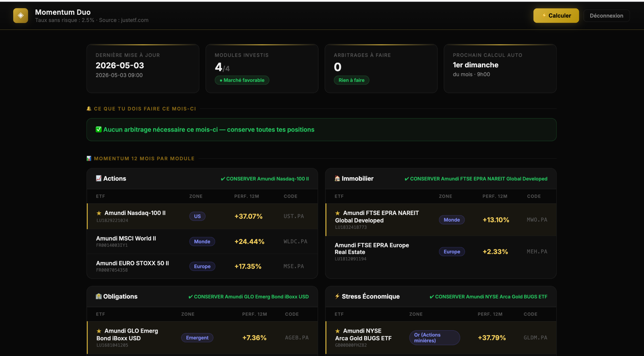Click the chart icon in Actions module header
Screen dimensions: 644x356
(x=99, y=178)
